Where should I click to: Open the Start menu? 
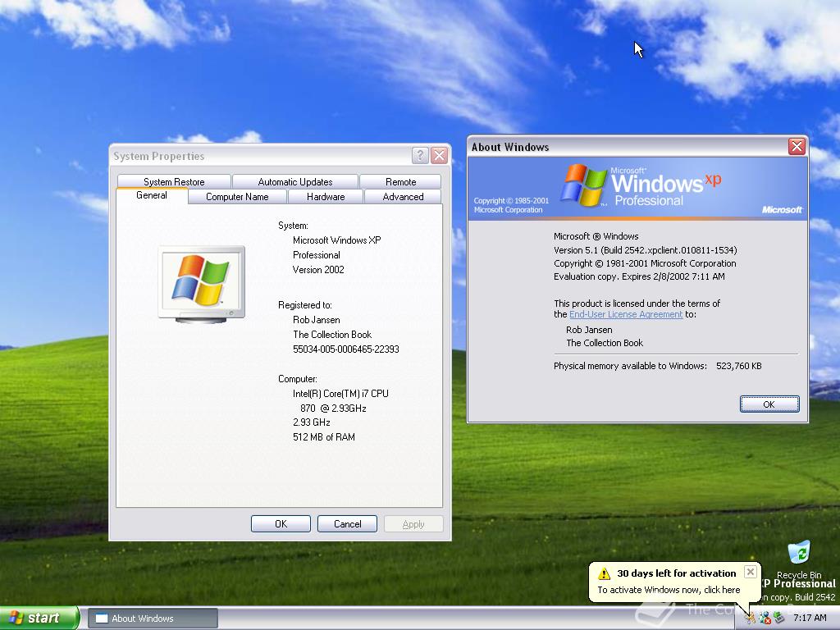[x=39, y=618]
